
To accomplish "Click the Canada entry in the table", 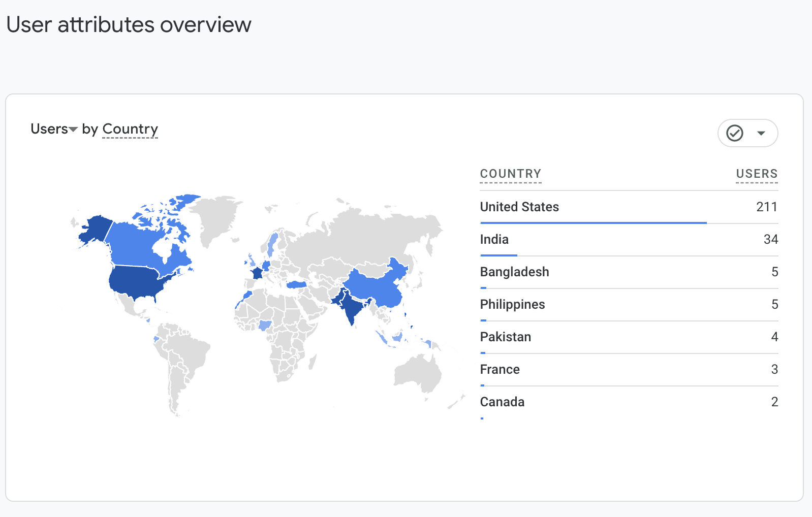I will click(x=502, y=402).
